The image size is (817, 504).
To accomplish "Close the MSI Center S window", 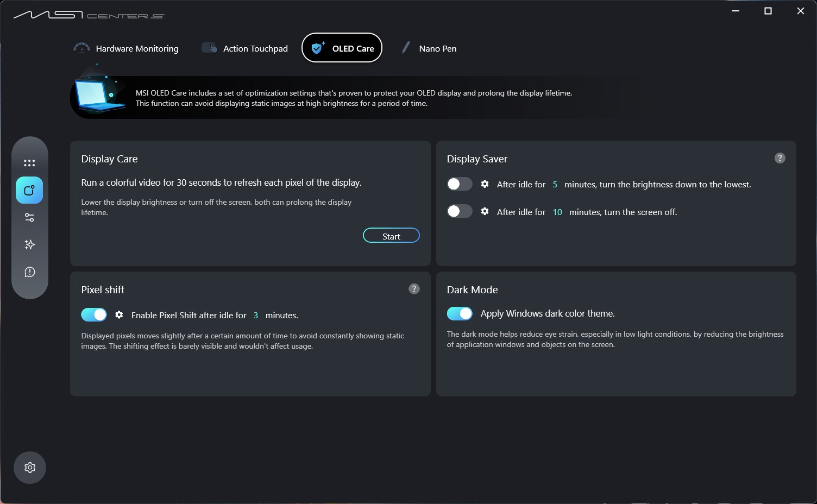I will [x=800, y=11].
